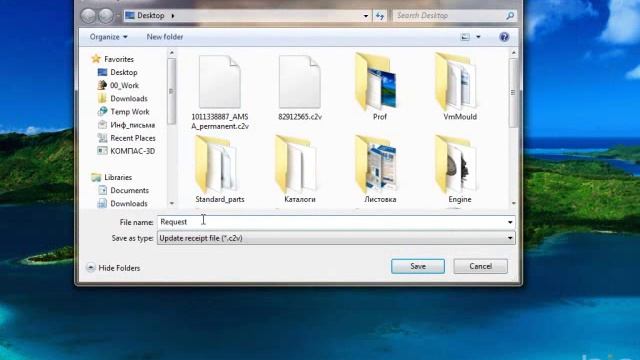Click the recent pages dropdown beside navigation arrows
The image size is (640, 360).
[x=118, y=16]
